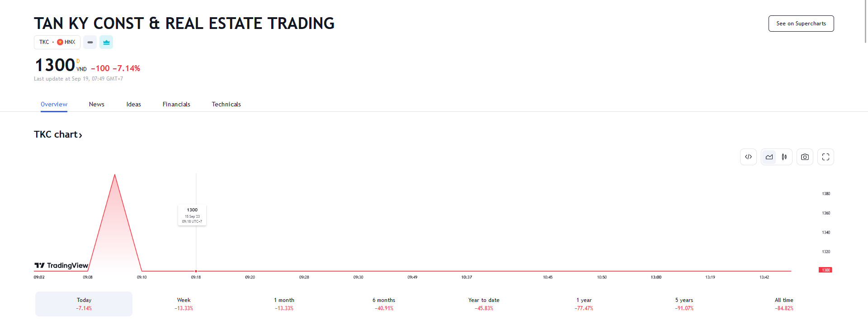Enable the 5 years performance view

pyautogui.click(x=684, y=304)
